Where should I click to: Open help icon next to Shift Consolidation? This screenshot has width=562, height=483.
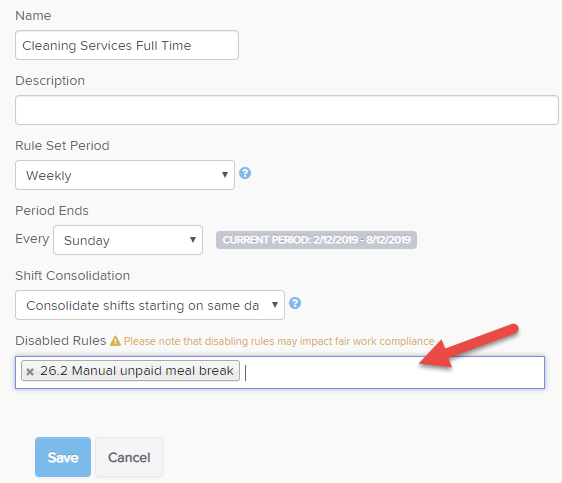295,303
